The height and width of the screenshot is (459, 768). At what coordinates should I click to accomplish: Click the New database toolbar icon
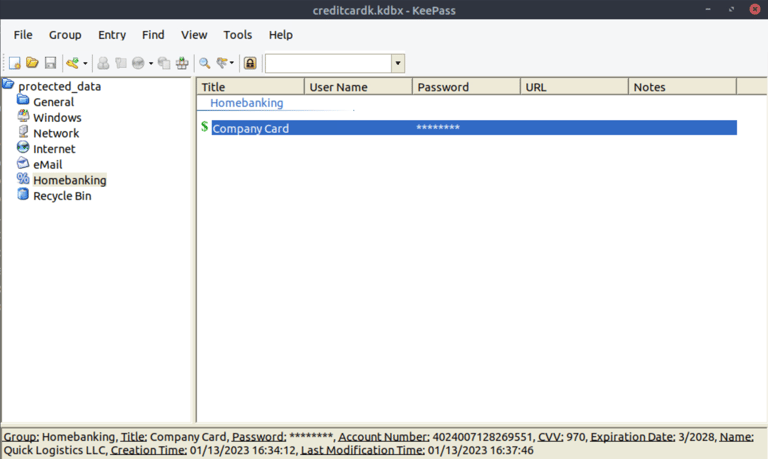(x=15, y=63)
